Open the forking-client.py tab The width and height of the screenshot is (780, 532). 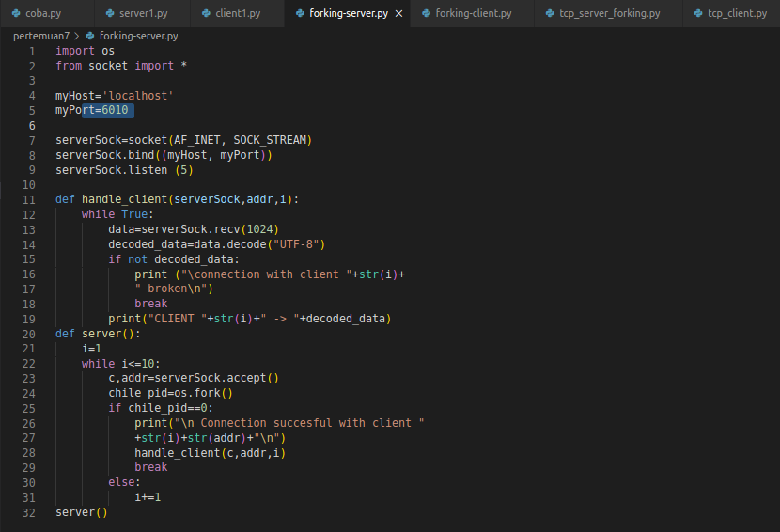[x=473, y=13]
